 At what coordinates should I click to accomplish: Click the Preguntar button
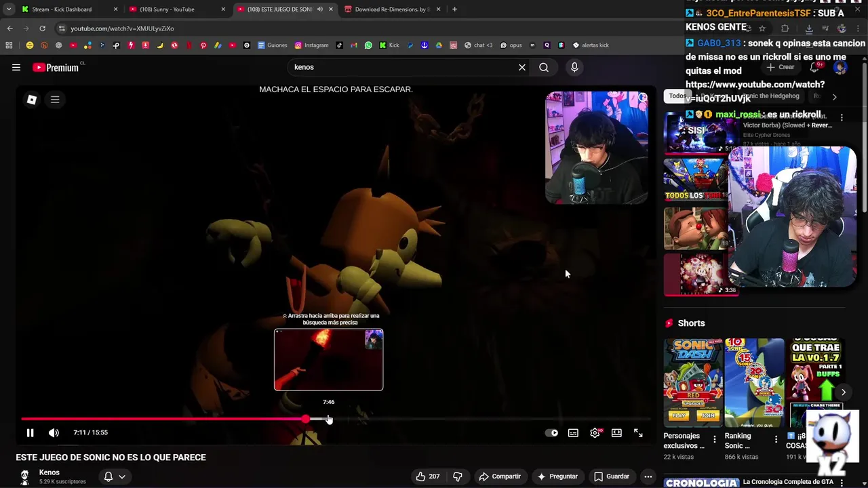[557, 476]
